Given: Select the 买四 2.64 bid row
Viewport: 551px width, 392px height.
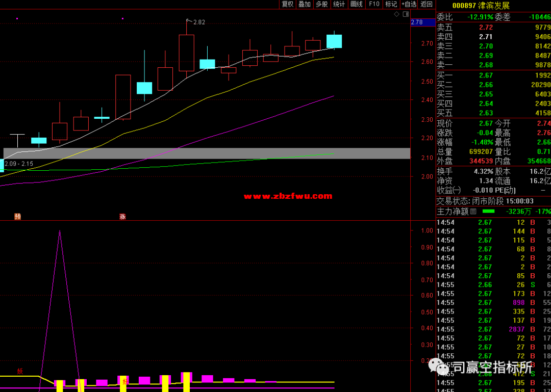Looking at the screenshot, I should (x=493, y=103).
